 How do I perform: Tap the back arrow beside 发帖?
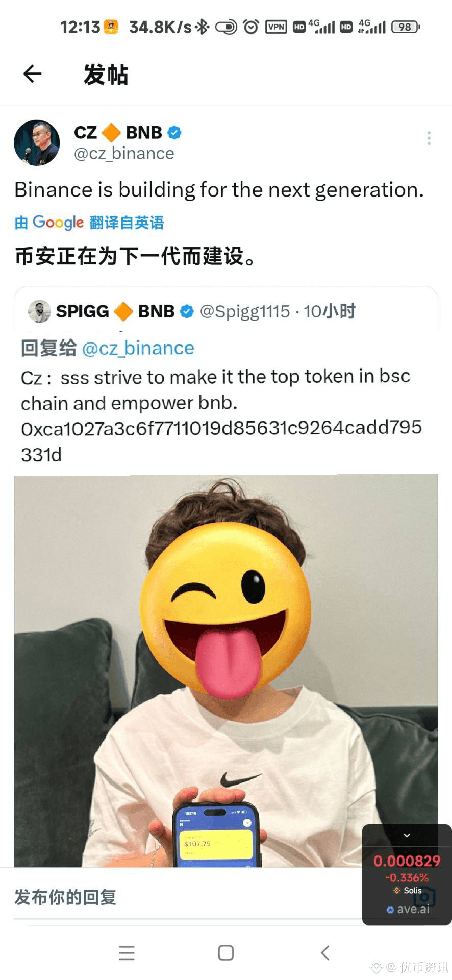[x=32, y=74]
